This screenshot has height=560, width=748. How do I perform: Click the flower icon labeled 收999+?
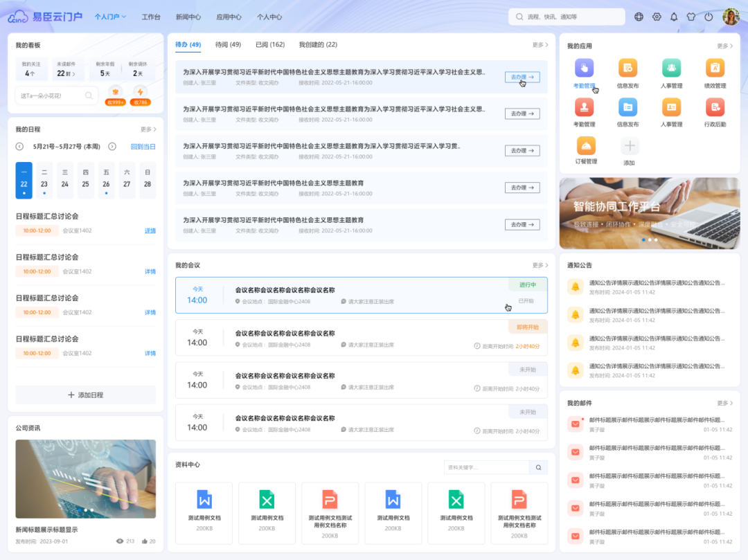(115, 92)
